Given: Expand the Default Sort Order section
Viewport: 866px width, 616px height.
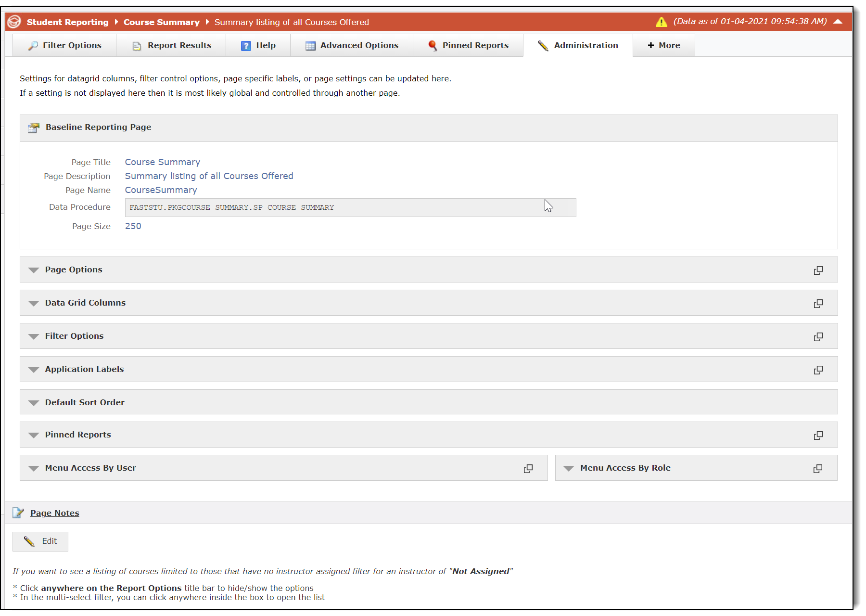Looking at the screenshot, I should (34, 403).
